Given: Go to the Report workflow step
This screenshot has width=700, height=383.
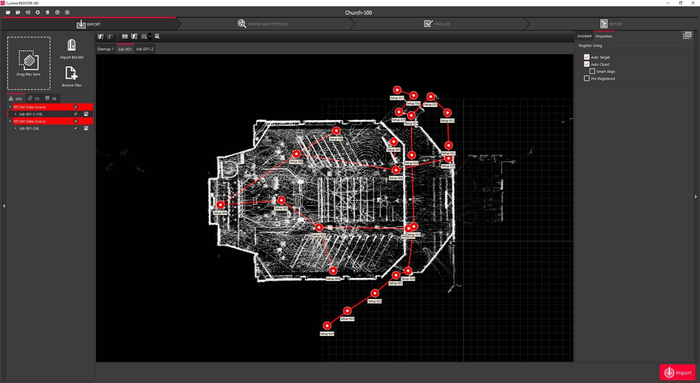Looking at the screenshot, I should [x=611, y=24].
